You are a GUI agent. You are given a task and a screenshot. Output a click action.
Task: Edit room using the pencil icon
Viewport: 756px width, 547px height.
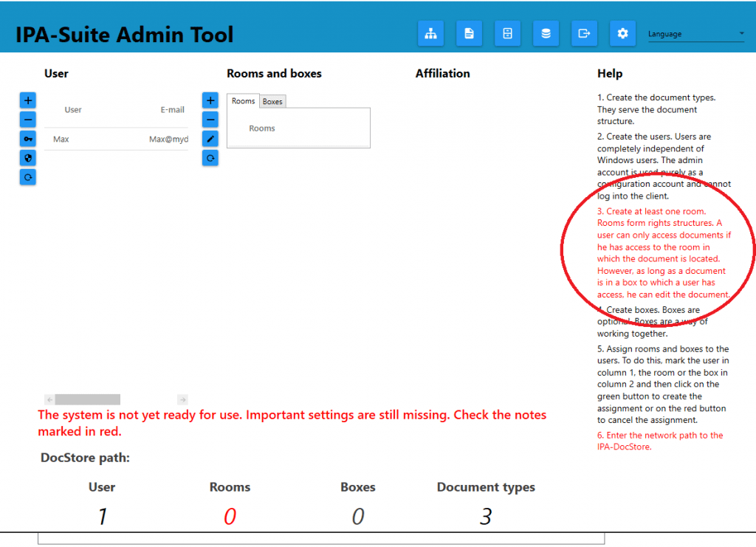(210, 139)
